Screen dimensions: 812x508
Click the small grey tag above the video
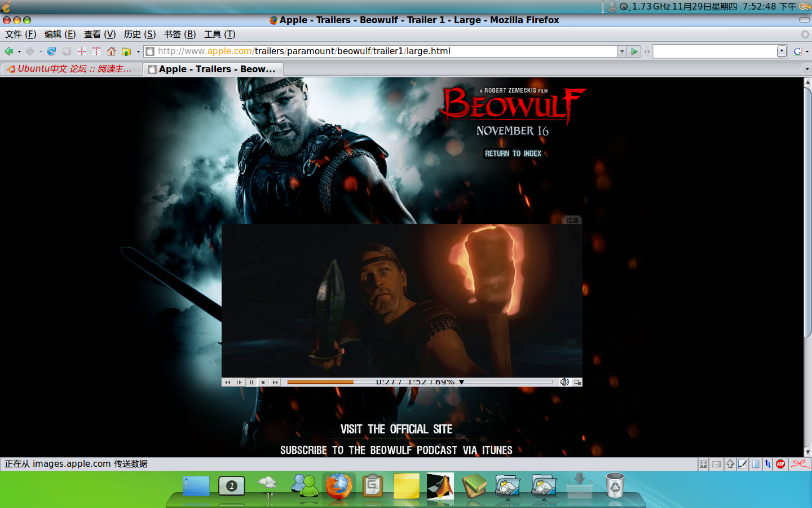pyautogui.click(x=572, y=220)
